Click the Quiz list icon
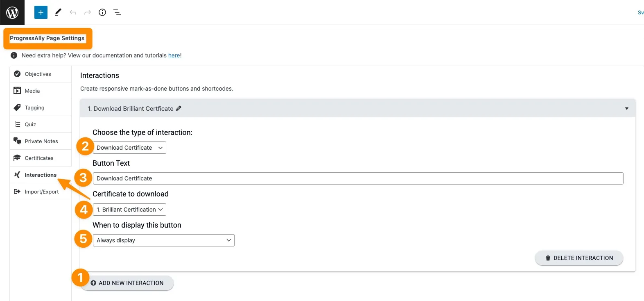Screen dimensions: 644x301 [x=17, y=124]
